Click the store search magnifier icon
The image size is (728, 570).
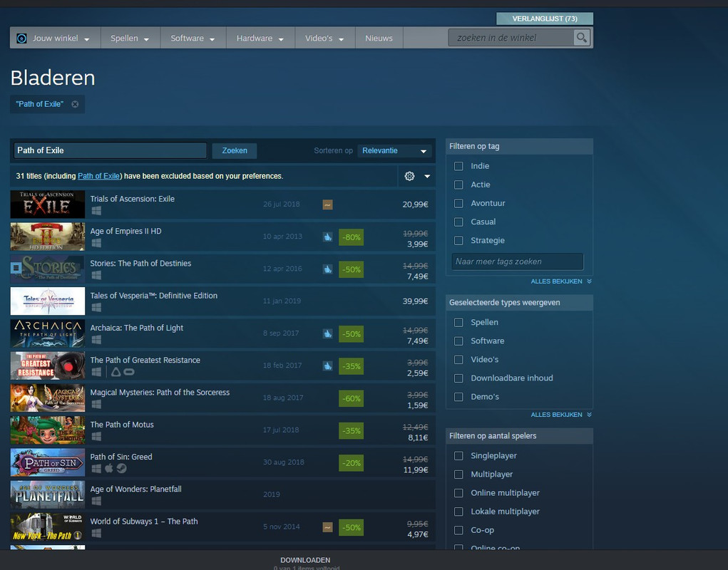coord(581,38)
